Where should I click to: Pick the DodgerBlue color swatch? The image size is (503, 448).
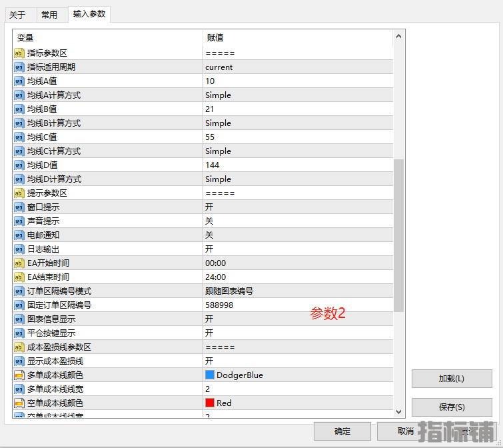[209, 375]
